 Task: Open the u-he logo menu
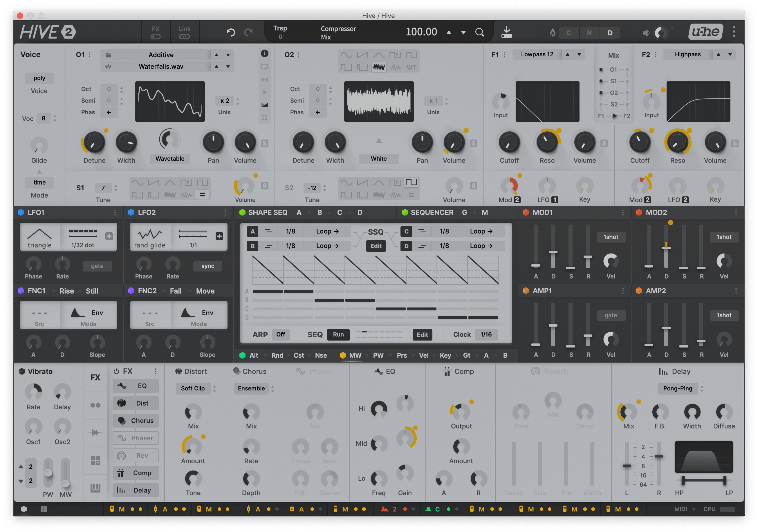(x=706, y=32)
